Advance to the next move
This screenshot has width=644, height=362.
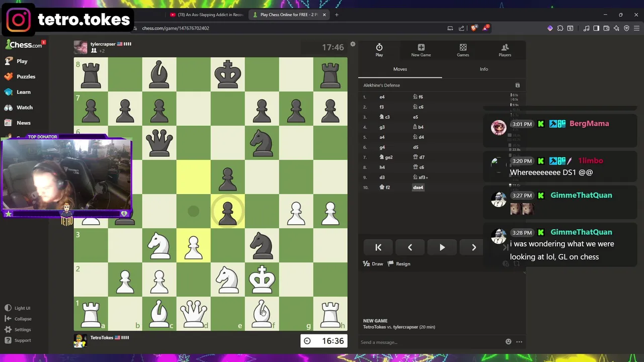click(x=473, y=247)
